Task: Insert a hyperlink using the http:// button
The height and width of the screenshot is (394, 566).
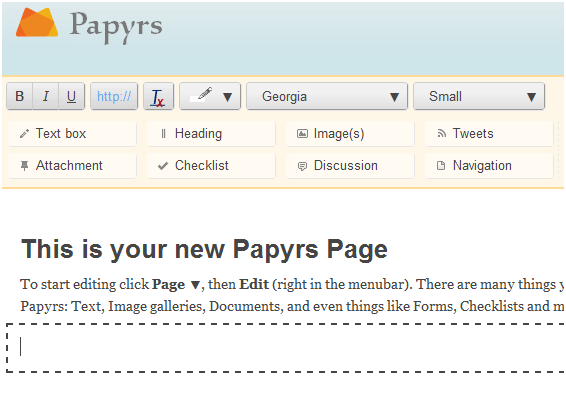Action: (x=114, y=96)
